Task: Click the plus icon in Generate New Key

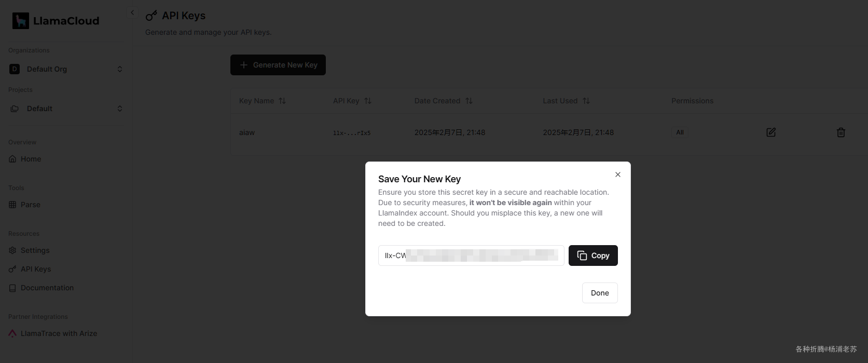Action: (243, 65)
